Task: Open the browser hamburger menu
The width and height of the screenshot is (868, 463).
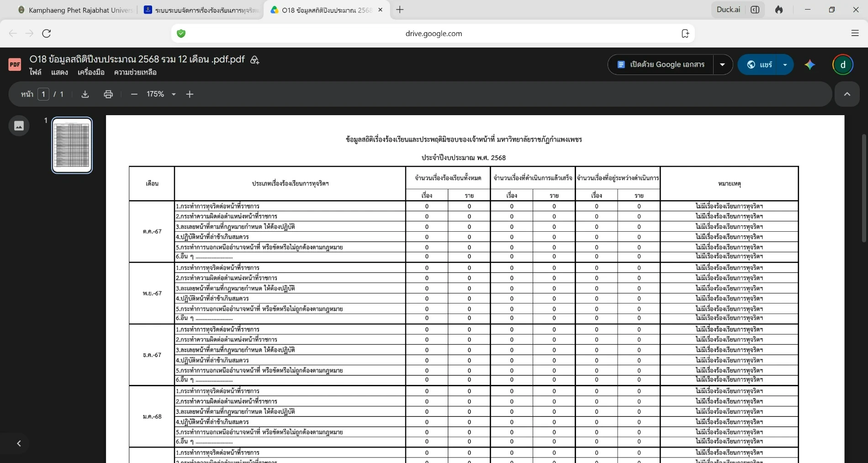Action: (855, 33)
